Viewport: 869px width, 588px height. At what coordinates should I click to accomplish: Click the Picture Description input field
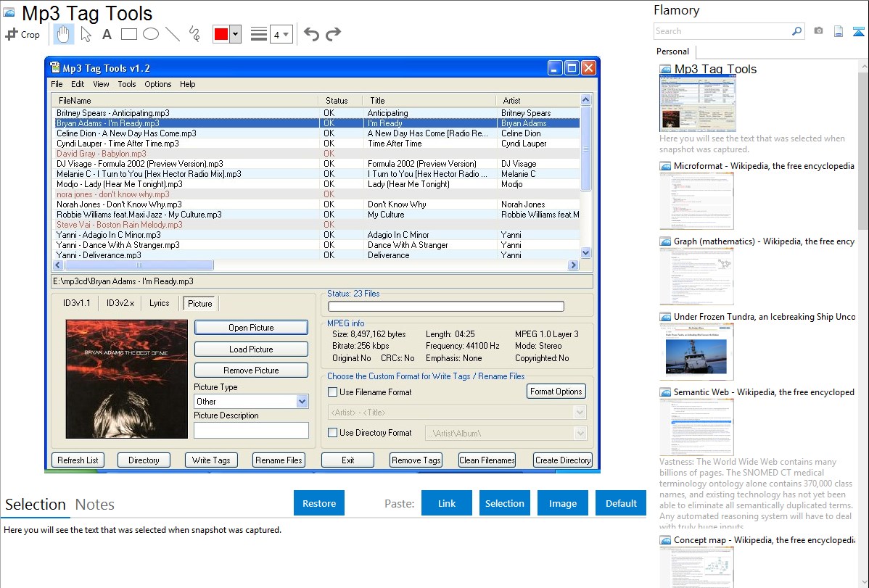(x=251, y=430)
